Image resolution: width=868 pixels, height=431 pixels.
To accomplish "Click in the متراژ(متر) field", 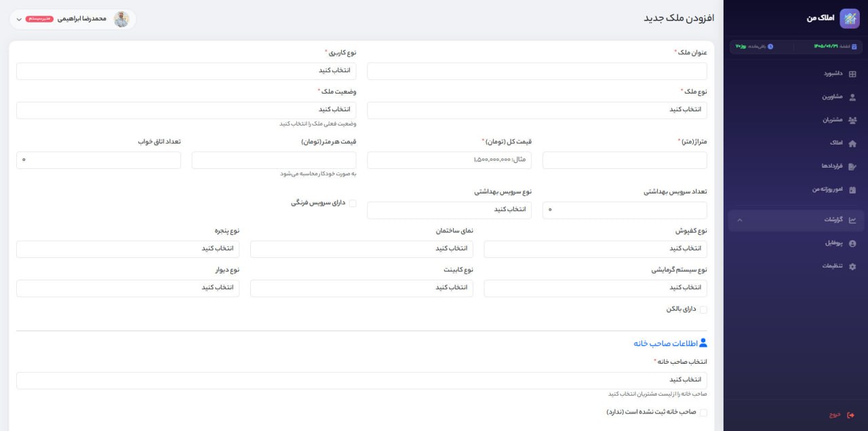I will point(625,160).
